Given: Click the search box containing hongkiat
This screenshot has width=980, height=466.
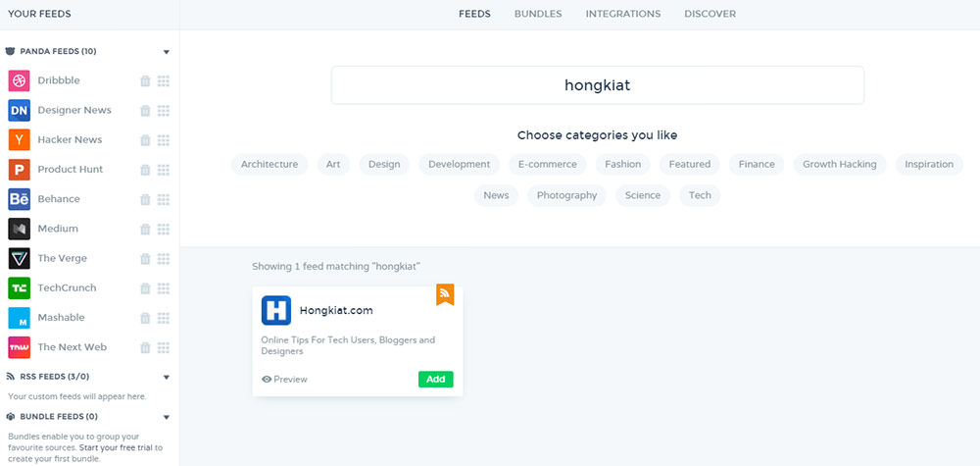Looking at the screenshot, I should (x=598, y=85).
